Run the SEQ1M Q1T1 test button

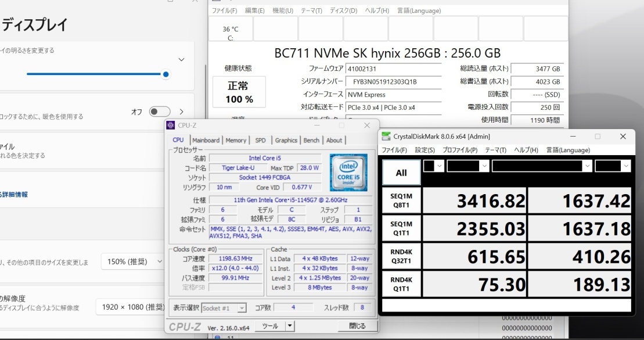(401, 228)
